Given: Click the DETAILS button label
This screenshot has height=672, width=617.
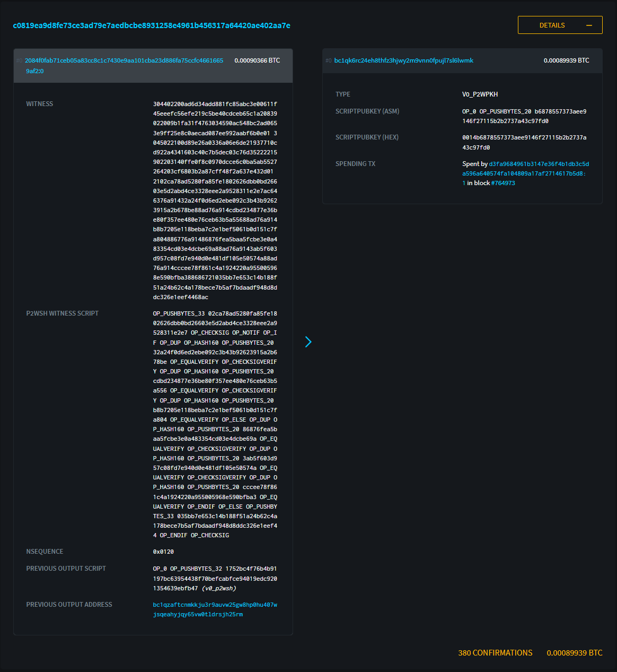Looking at the screenshot, I should [x=552, y=25].
